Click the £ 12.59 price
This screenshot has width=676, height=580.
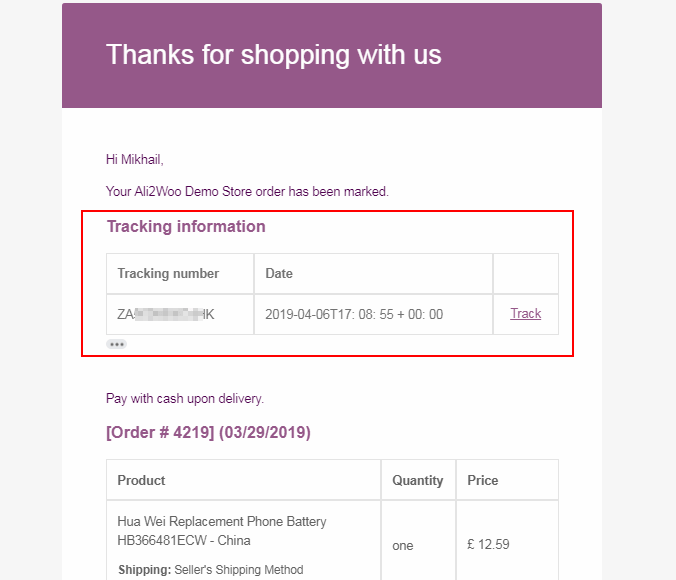coord(489,546)
